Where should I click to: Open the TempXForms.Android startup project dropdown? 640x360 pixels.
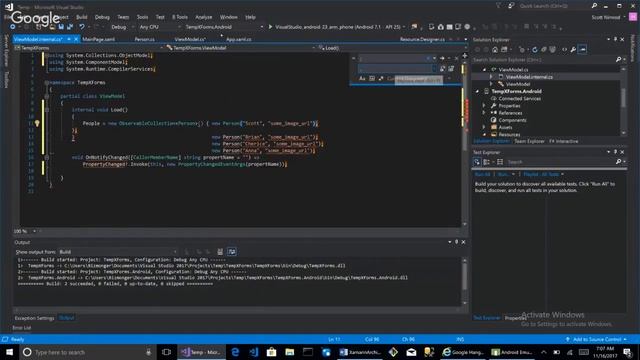(224, 27)
